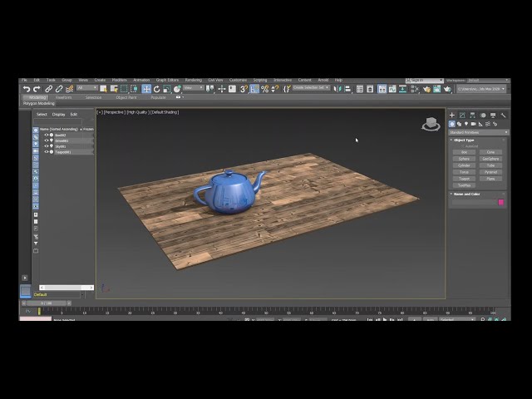Click the pink object color swatch

[x=500, y=202]
